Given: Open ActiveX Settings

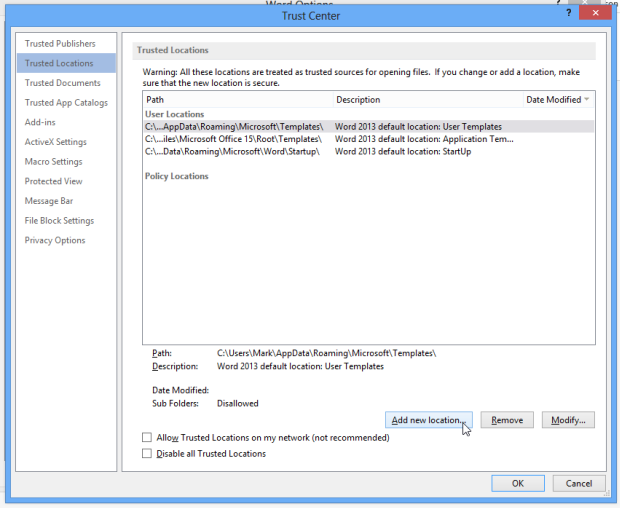Looking at the screenshot, I should click(x=55, y=142).
